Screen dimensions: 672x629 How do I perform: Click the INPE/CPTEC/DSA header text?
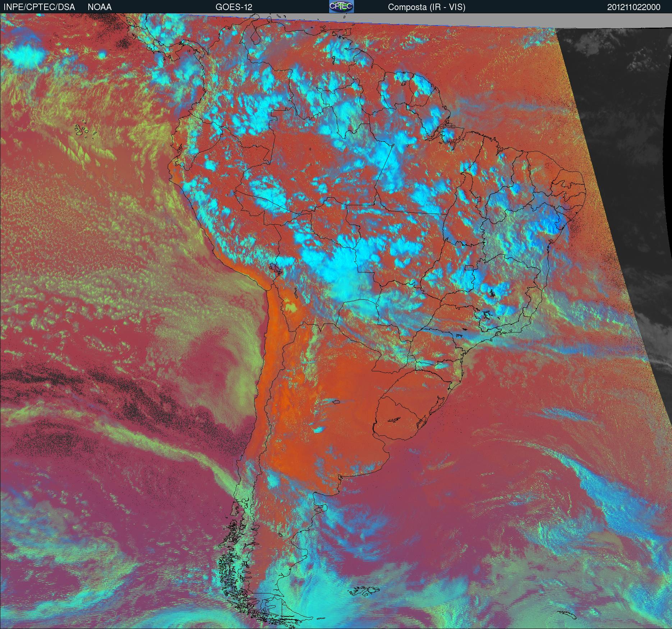point(39,7)
